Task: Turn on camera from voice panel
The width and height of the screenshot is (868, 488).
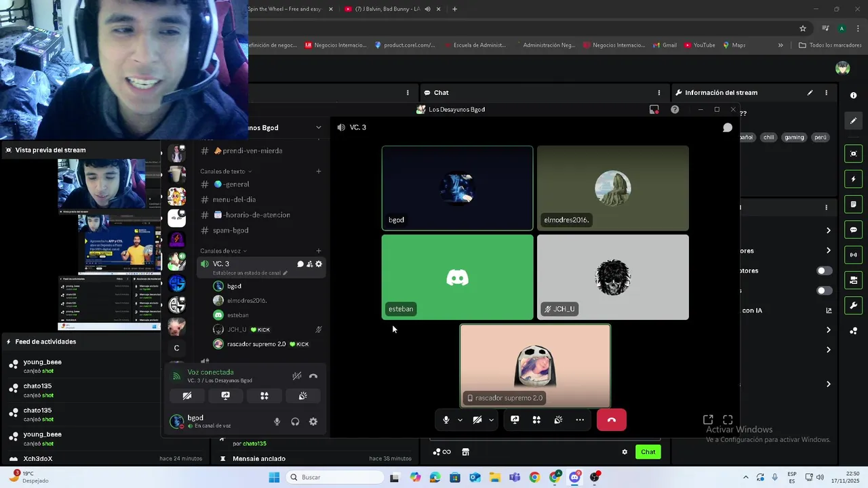Action: pos(187,396)
